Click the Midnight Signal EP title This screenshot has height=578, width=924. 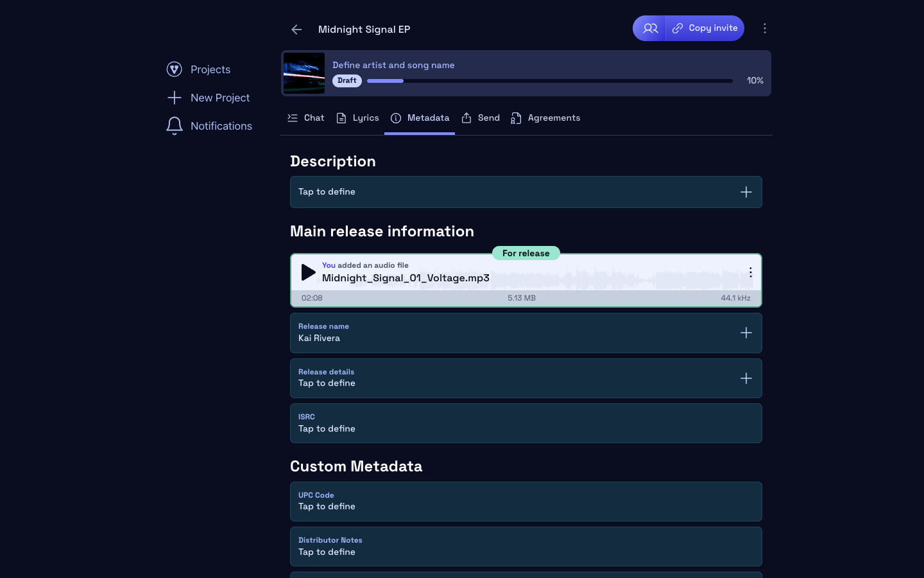[x=364, y=30]
